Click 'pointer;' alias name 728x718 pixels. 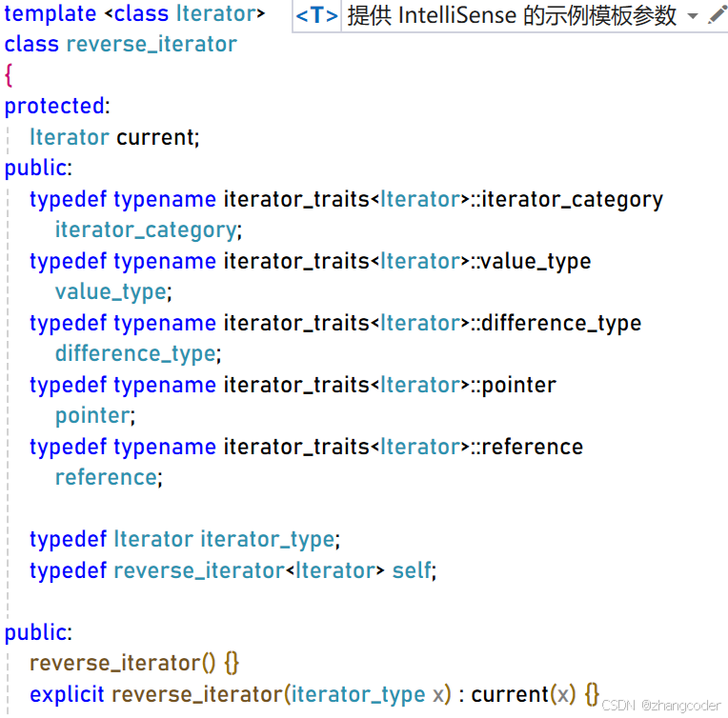click(x=95, y=416)
